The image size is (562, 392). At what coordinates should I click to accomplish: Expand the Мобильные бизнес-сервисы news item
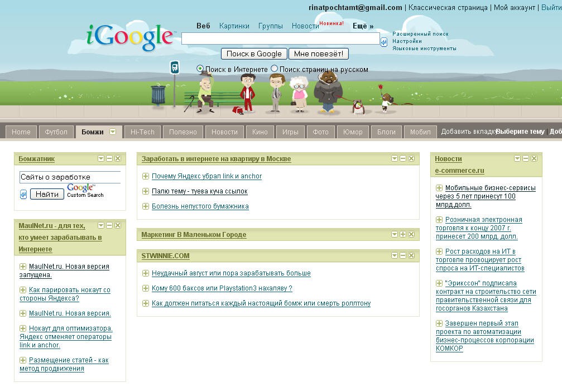[439, 188]
